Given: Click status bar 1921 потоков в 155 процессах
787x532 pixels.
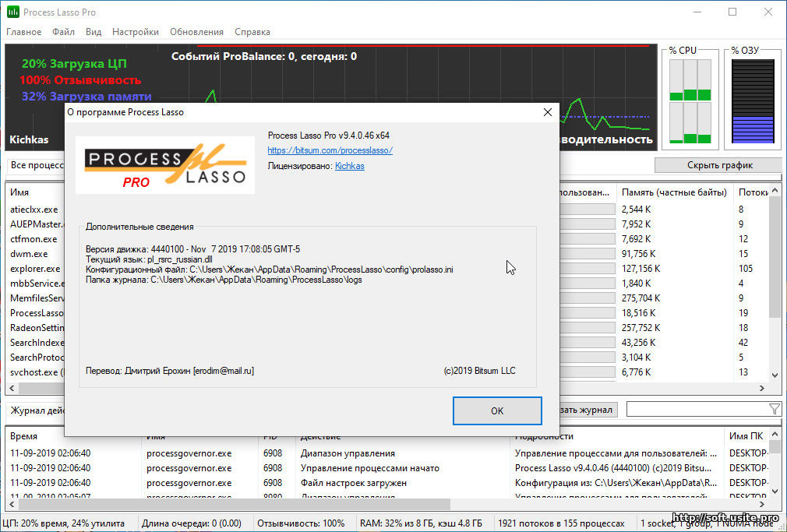Looking at the screenshot, I should click(x=560, y=523).
